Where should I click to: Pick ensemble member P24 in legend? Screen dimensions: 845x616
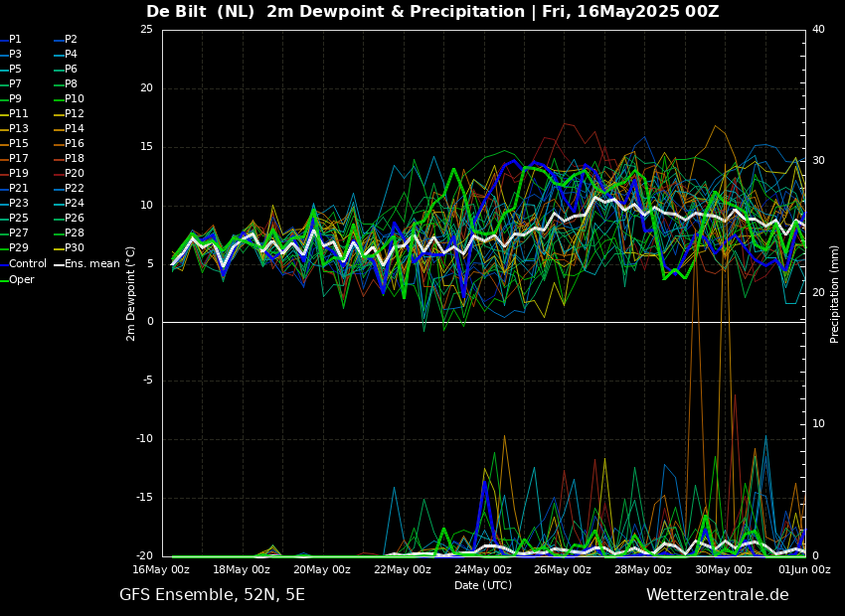pyautogui.click(x=69, y=203)
